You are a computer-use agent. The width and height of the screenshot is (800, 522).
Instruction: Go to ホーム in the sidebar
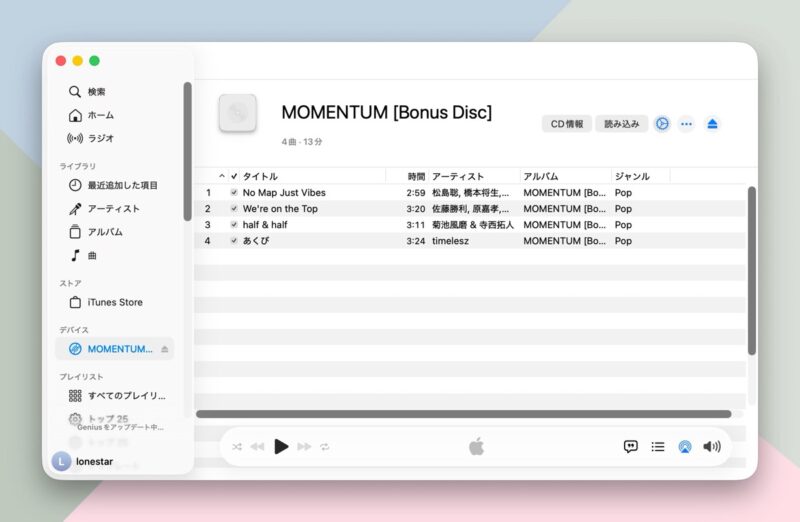[91, 115]
